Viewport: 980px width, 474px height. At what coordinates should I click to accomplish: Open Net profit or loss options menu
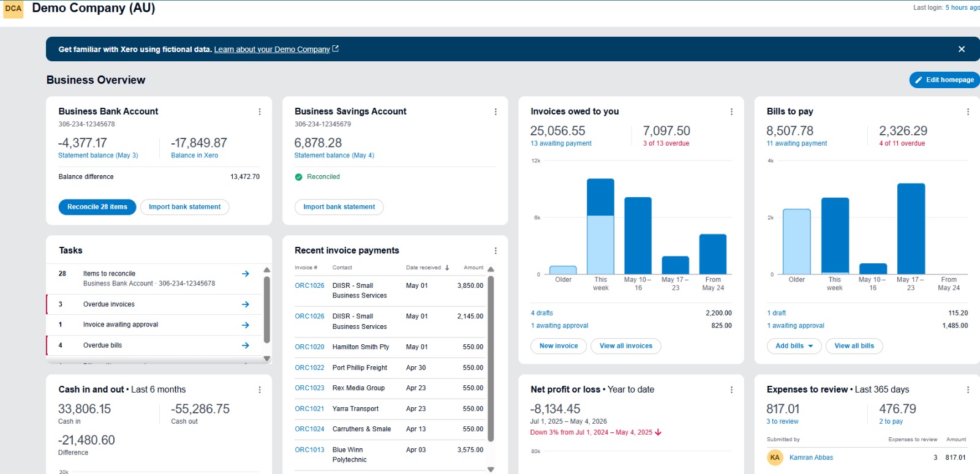(x=731, y=389)
